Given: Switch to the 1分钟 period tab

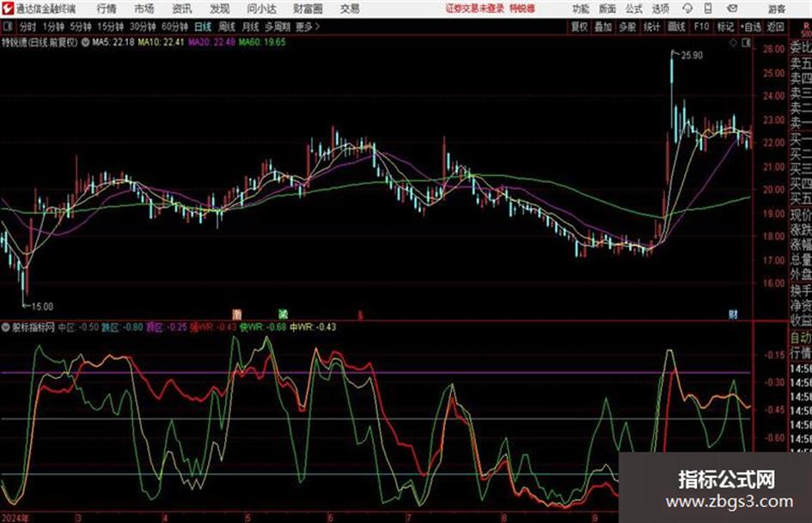Looking at the screenshot, I should [x=52, y=27].
